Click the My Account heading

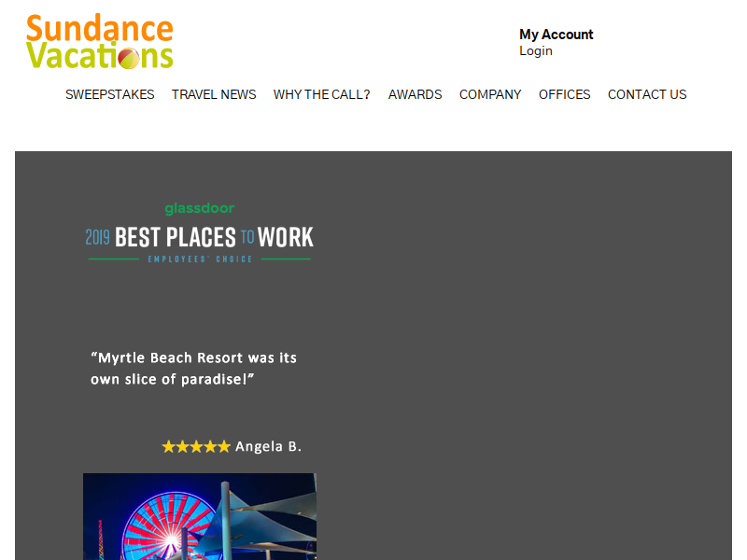coord(556,35)
